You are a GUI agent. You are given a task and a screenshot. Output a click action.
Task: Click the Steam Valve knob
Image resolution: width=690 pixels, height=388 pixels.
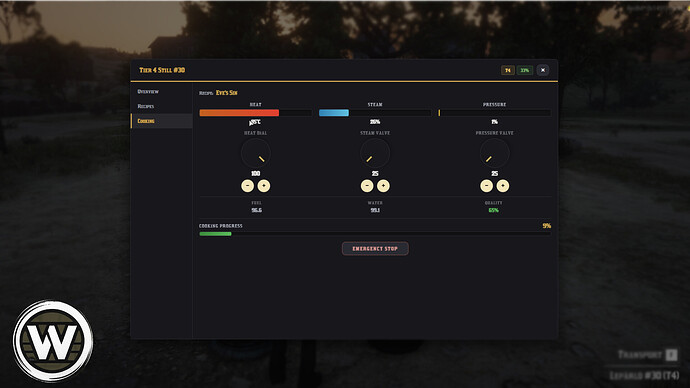tap(375, 153)
